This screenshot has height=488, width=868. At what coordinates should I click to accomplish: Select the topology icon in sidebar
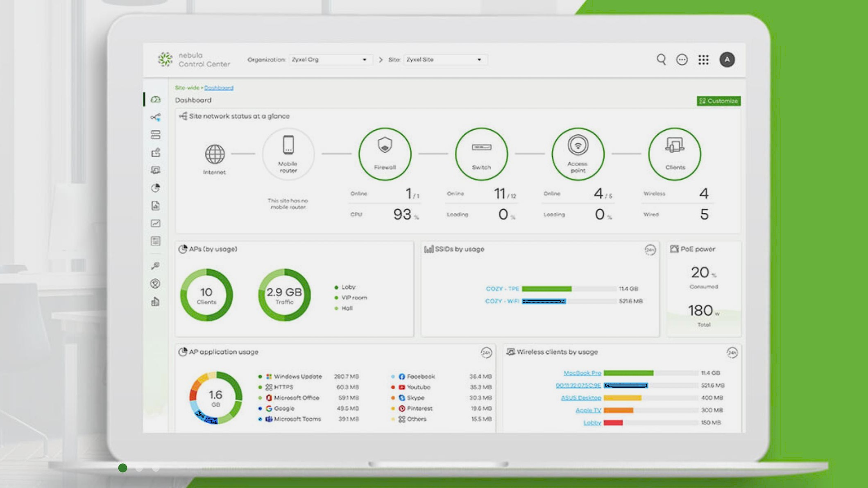tap(155, 117)
